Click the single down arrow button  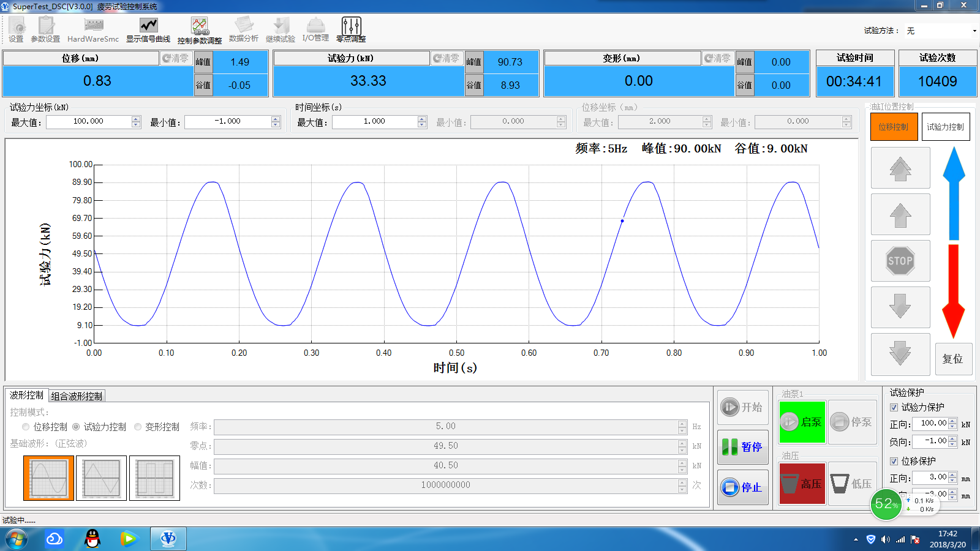(900, 306)
